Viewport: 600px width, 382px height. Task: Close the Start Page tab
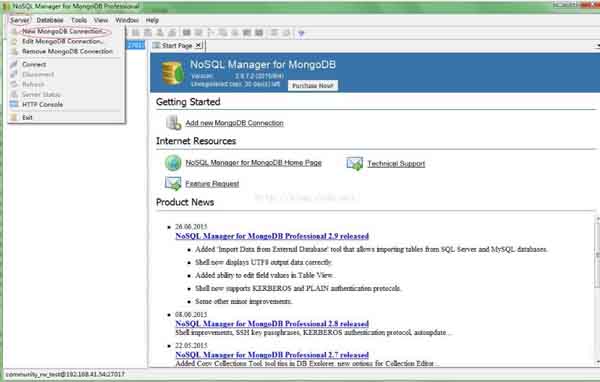pos(198,45)
